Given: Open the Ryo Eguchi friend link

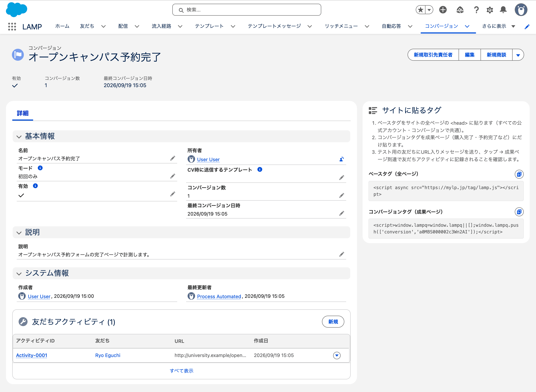Looking at the screenshot, I should click(108, 355).
